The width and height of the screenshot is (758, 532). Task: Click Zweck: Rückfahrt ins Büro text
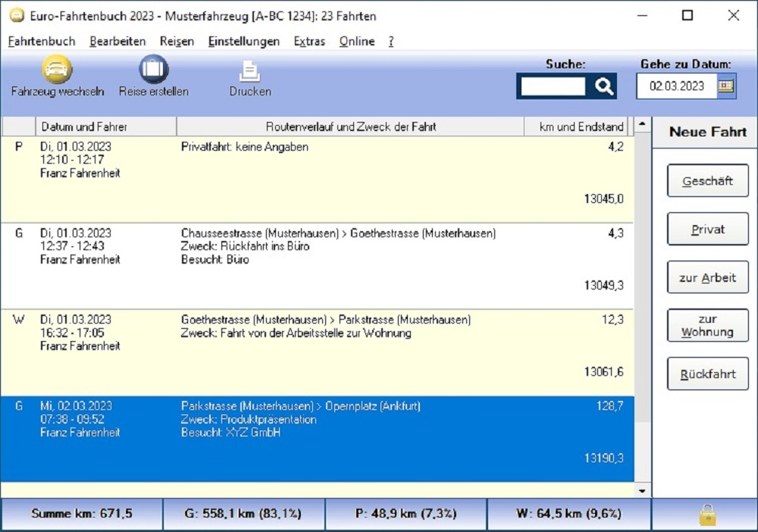click(245, 246)
